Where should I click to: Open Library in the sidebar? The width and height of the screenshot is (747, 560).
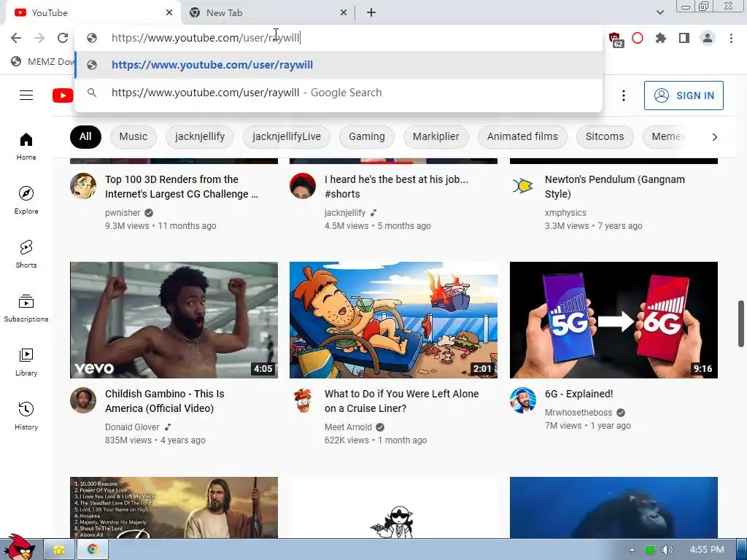click(26, 362)
